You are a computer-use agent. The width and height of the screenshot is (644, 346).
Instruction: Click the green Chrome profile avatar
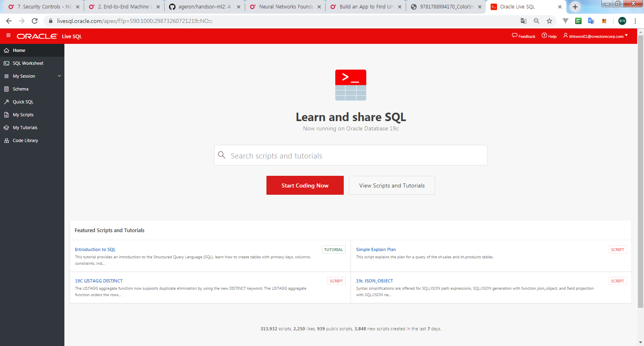click(622, 21)
